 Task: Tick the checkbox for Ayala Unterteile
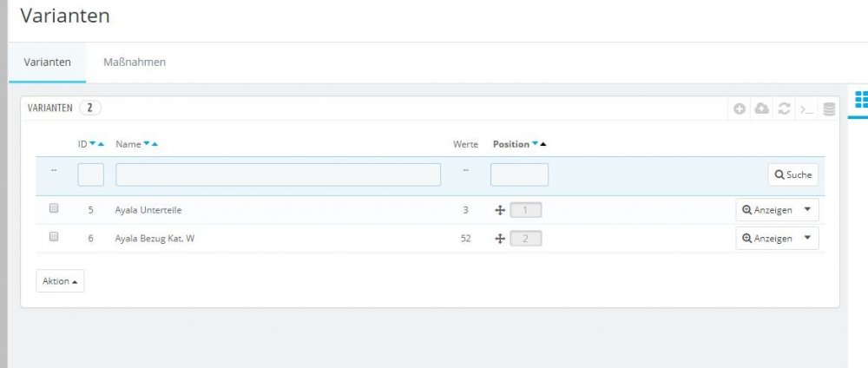coord(54,208)
